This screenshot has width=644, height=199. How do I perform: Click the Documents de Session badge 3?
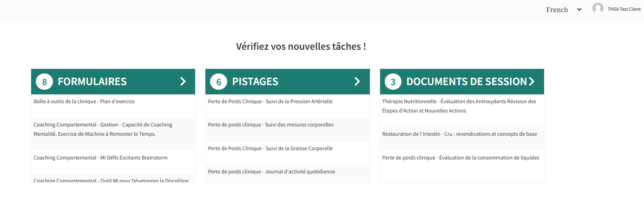pos(393,82)
